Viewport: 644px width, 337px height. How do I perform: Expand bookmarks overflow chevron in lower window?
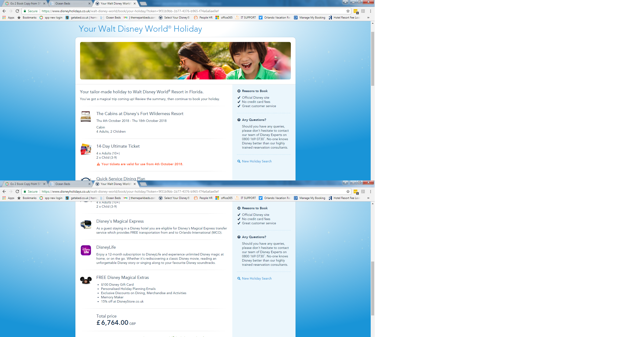tap(368, 198)
